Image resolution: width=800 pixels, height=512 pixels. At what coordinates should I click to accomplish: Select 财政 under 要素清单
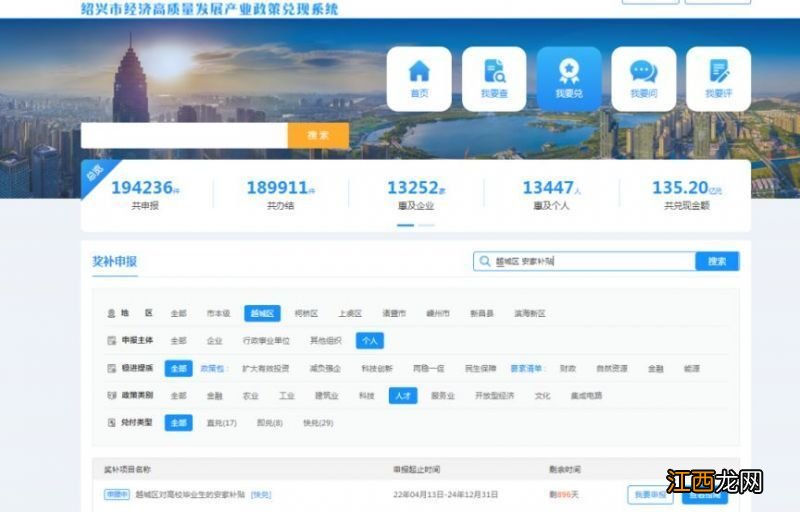[568, 369]
